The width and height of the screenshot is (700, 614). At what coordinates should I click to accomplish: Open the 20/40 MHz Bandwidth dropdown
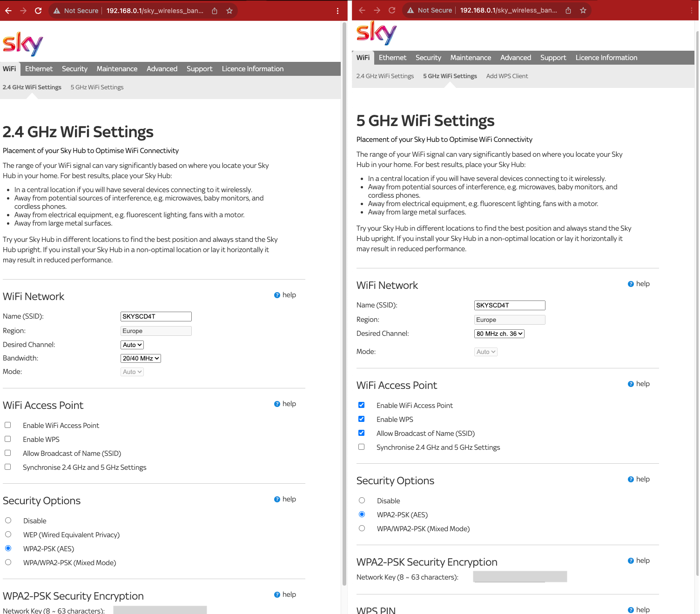click(x=141, y=358)
